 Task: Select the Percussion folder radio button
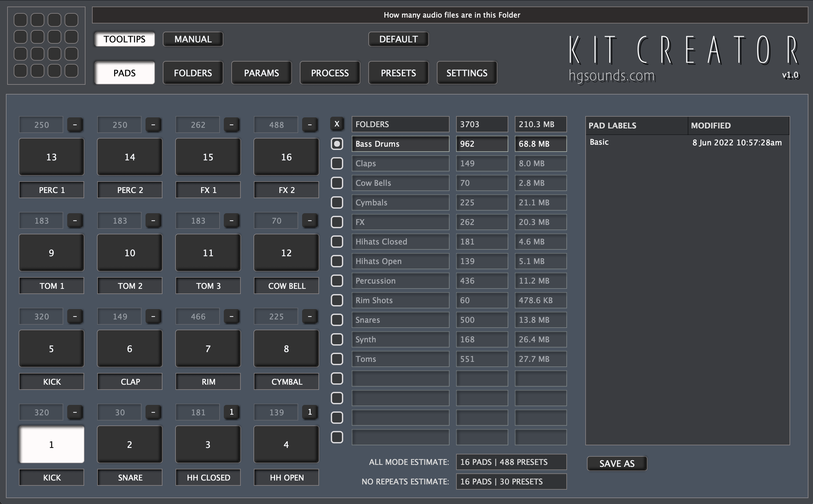pyautogui.click(x=337, y=281)
